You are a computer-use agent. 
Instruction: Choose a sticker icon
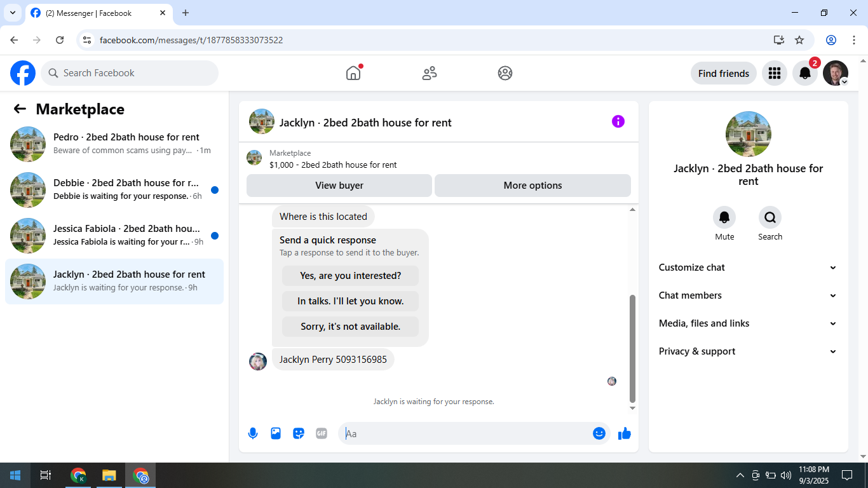coord(299,433)
